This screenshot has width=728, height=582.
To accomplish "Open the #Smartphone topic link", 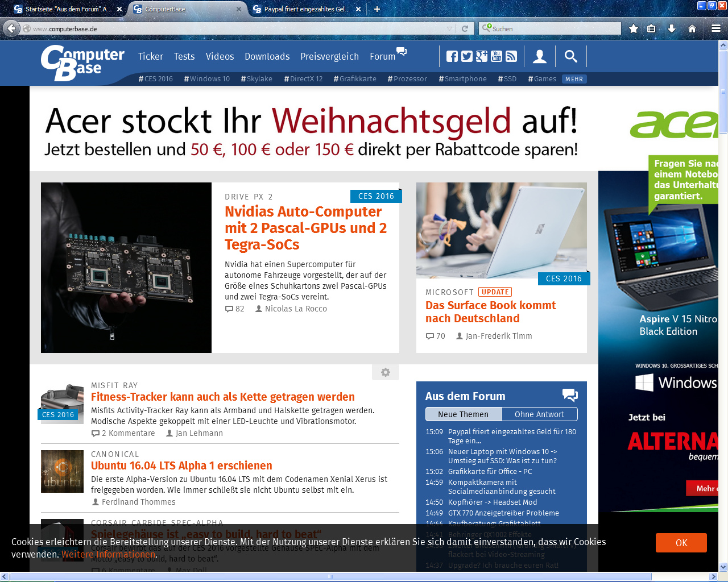I will 462,79.
